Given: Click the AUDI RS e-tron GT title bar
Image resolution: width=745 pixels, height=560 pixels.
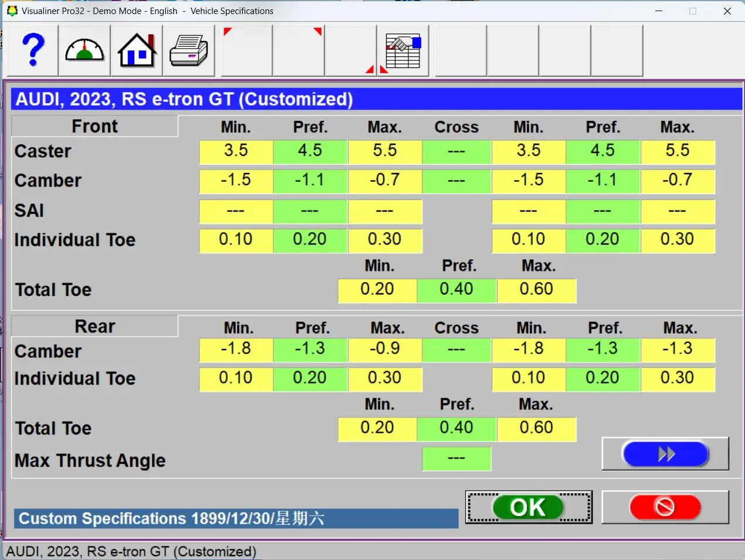Looking at the screenshot, I should pos(377,99).
